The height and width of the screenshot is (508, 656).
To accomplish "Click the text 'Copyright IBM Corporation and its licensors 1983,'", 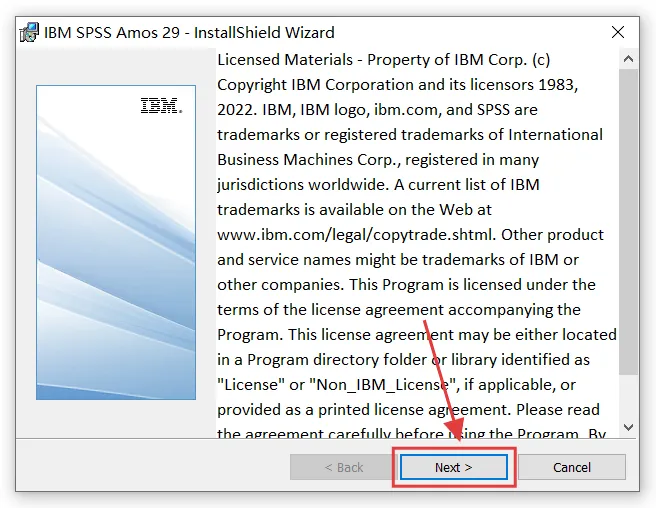I will pyautogui.click(x=397, y=85).
